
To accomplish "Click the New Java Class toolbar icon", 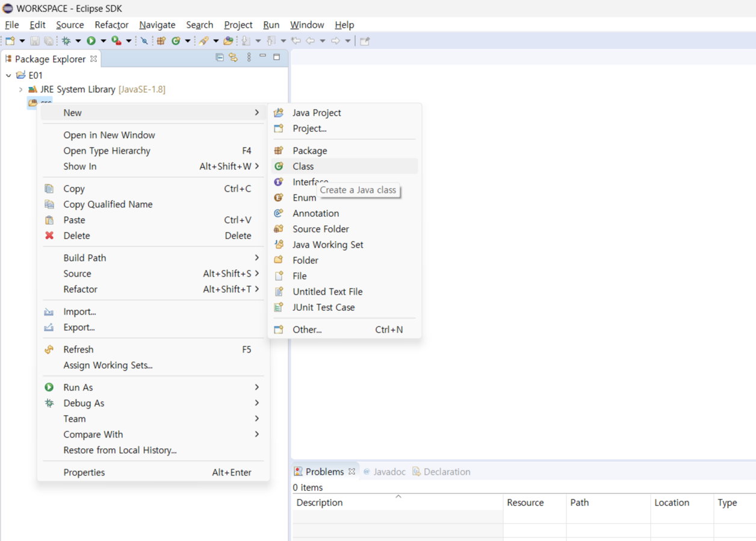I will (176, 41).
